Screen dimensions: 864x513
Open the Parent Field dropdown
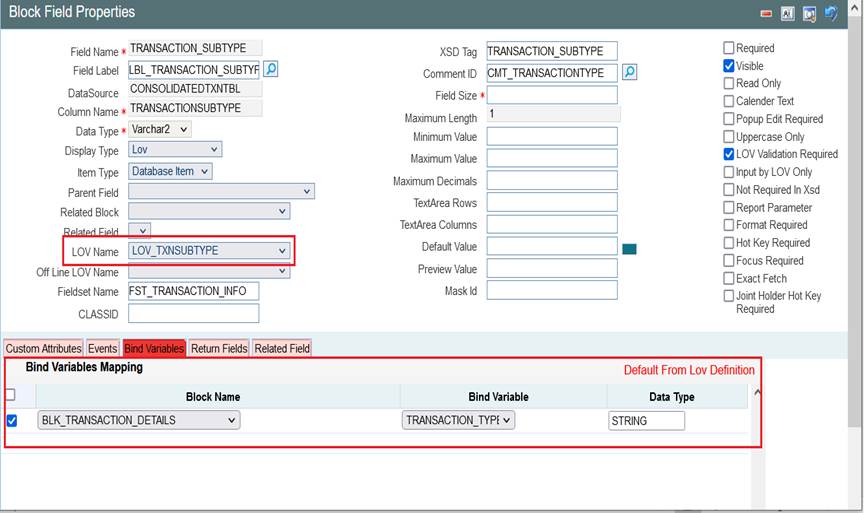point(222,191)
